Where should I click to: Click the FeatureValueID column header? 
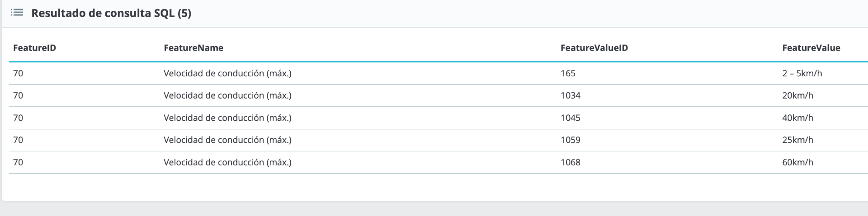click(x=594, y=48)
